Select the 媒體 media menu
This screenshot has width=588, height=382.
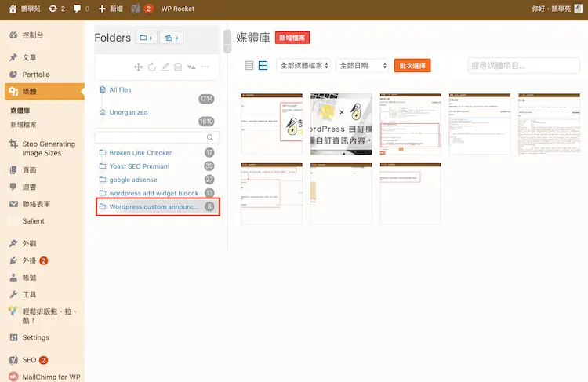pos(44,91)
